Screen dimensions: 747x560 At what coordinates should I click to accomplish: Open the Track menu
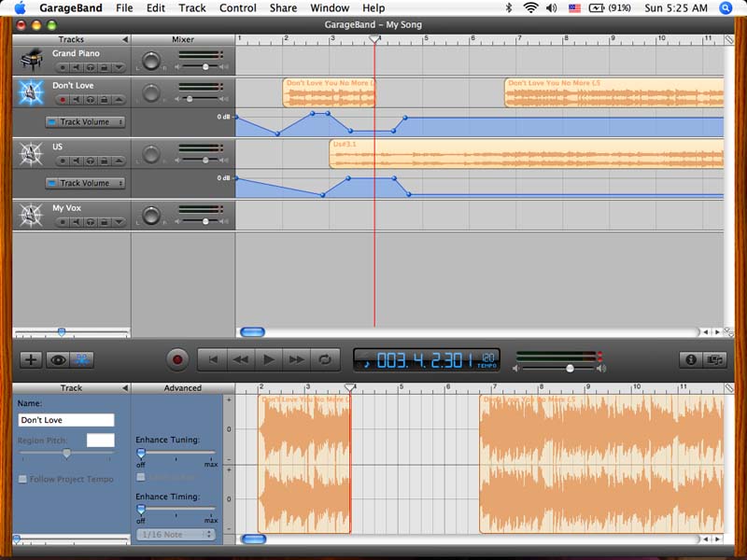pyautogui.click(x=192, y=8)
